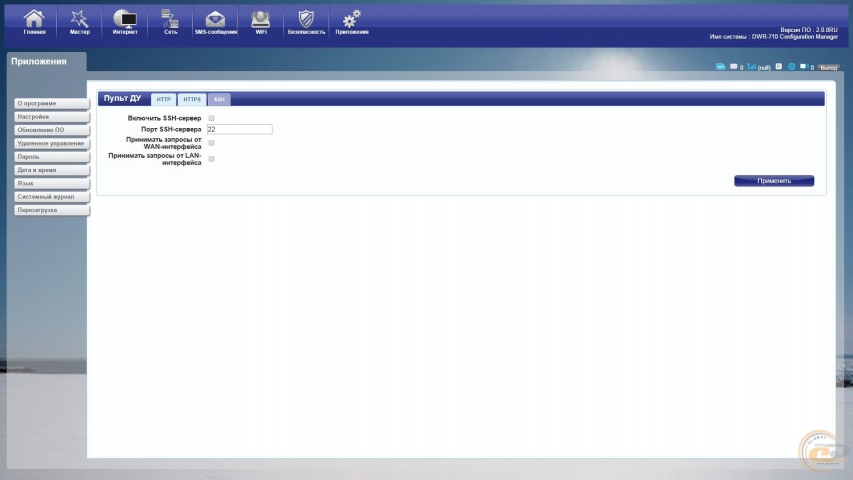Open Обновление ПО in sidebar
This screenshot has width=853, height=480.
[52, 130]
